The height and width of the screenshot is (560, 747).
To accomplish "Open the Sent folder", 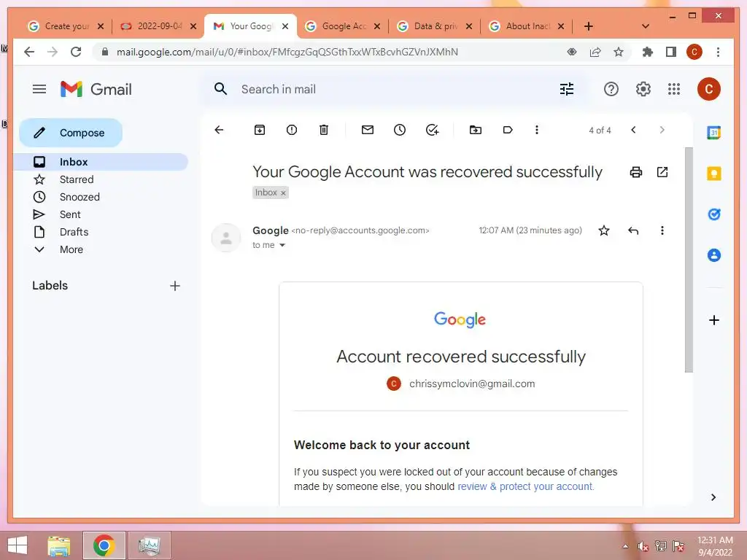I will (101, 214).
